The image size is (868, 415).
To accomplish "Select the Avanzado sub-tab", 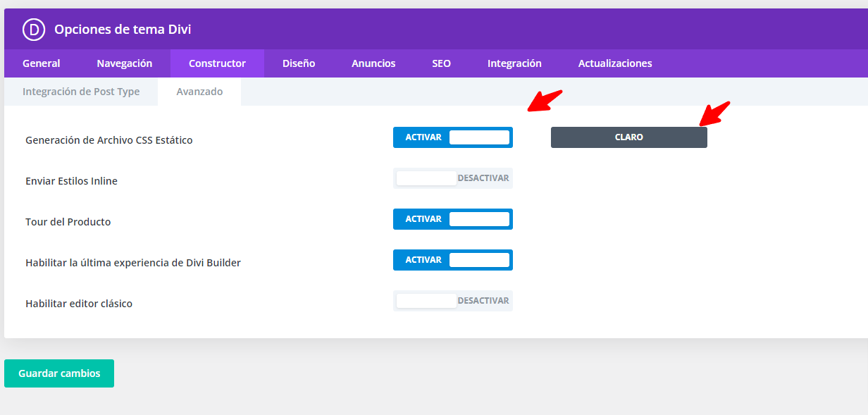I will coord(199,92).
